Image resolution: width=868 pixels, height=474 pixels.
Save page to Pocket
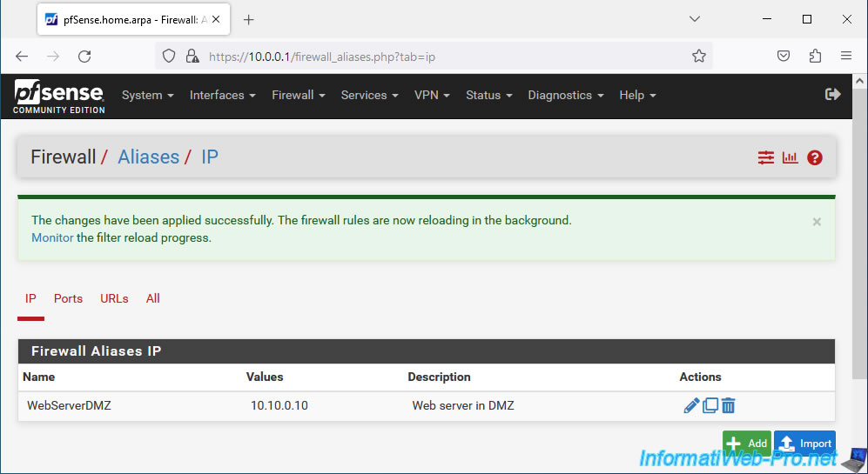[784, 56]
